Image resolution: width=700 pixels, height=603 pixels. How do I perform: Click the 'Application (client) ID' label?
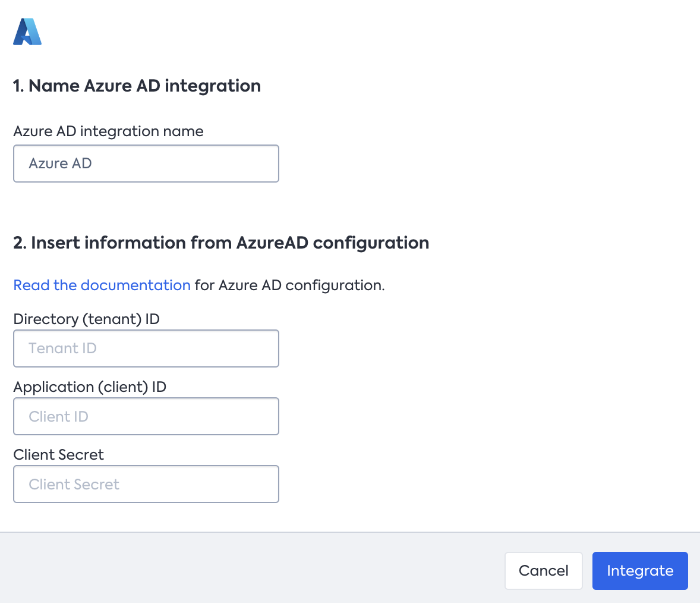pyautogui.click(x=90, y=387)
